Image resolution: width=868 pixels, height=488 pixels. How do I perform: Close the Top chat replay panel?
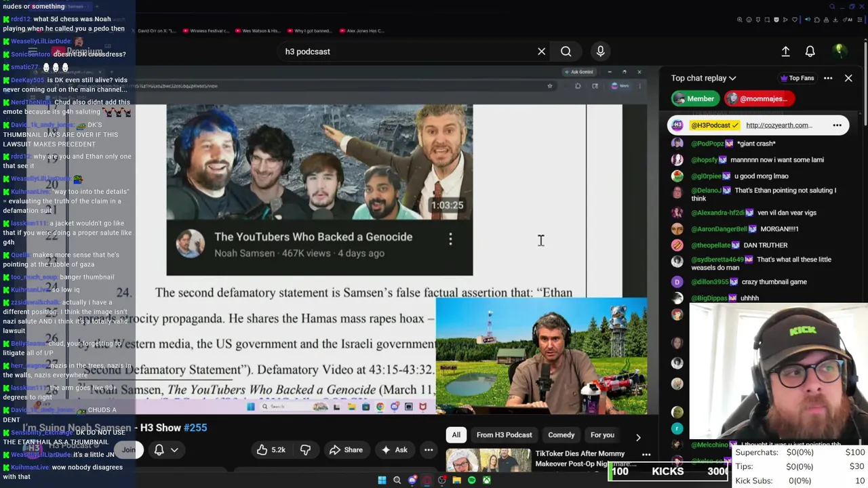pyautogui.click(x=848, y=78)
